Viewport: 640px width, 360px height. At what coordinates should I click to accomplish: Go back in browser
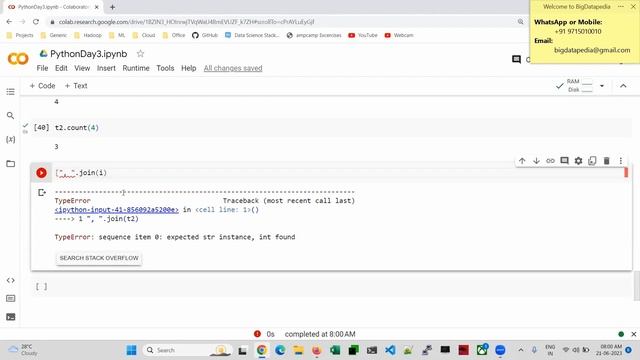[9, 22]
